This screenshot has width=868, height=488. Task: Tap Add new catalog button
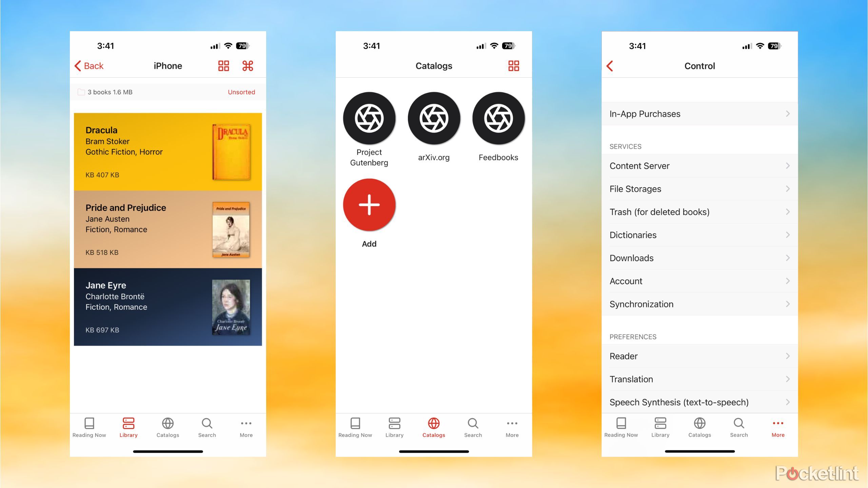(369, 205)
